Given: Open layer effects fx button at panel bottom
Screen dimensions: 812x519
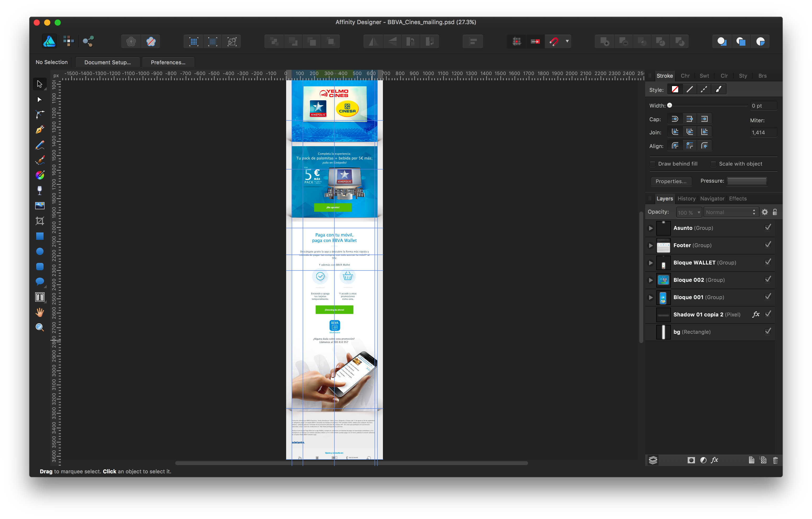Looking at the screenshot, I should pos(714,460).
